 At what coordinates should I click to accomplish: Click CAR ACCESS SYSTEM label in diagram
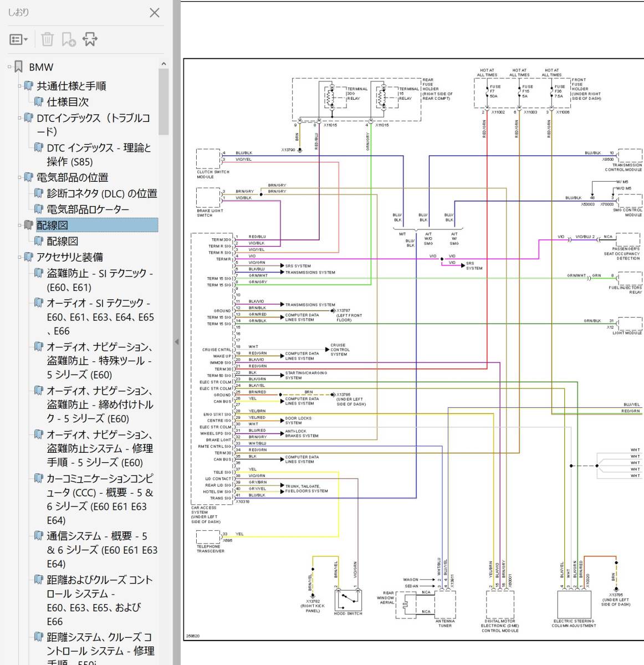[206, 515]
